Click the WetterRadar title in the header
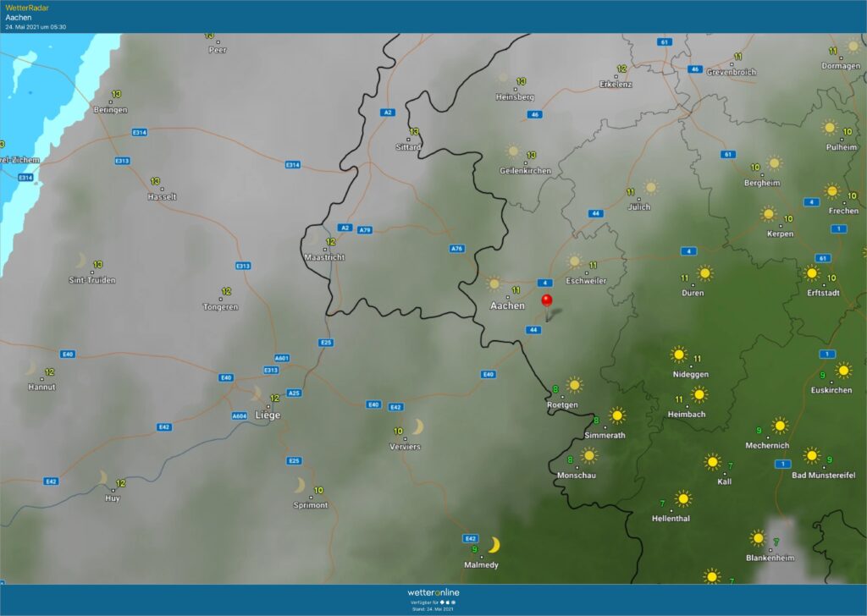Viewport: 867px width, 616px height. [27, 8]
